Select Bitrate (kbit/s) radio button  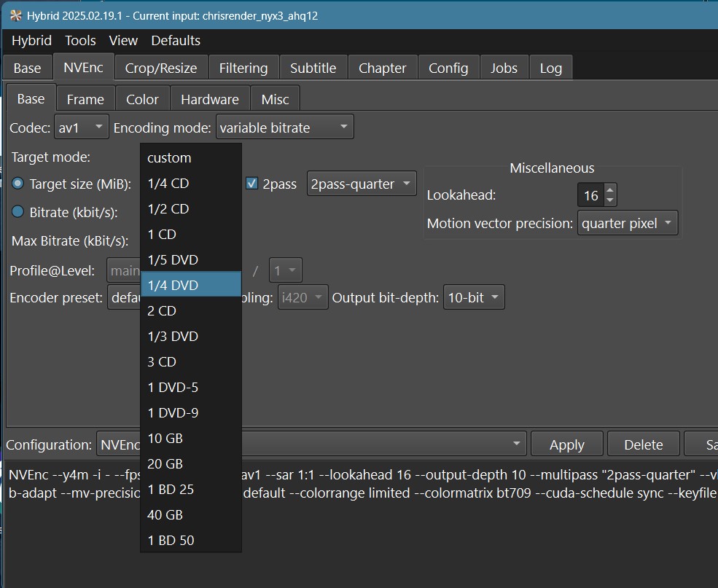click(18, 212)
